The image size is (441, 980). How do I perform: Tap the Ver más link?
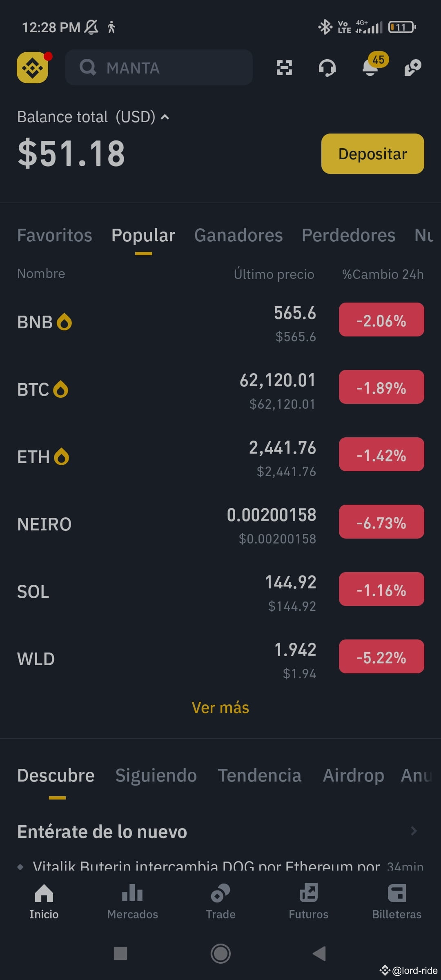220,708
